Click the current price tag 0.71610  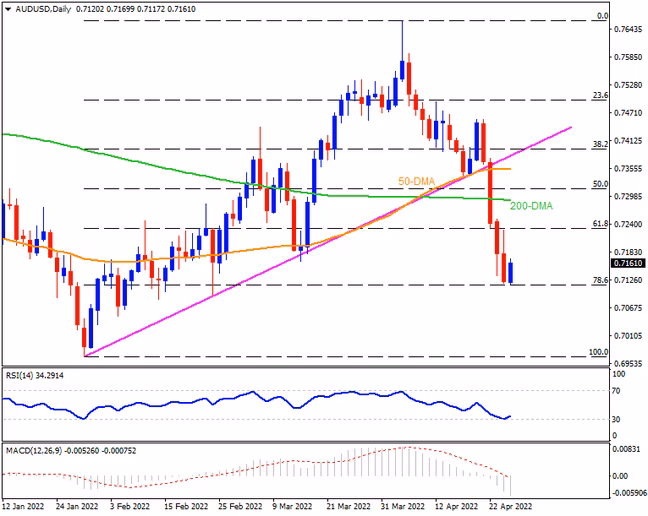pos(627,263)
